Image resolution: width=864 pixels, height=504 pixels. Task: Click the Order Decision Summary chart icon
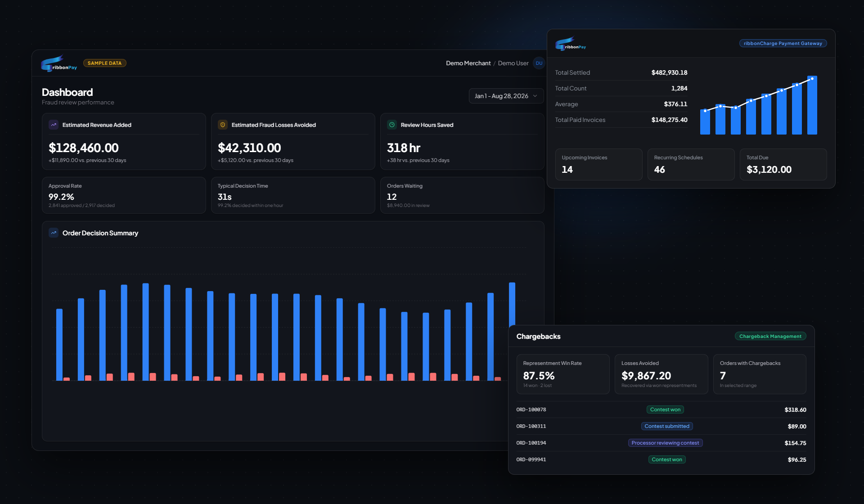pos(54,233)
